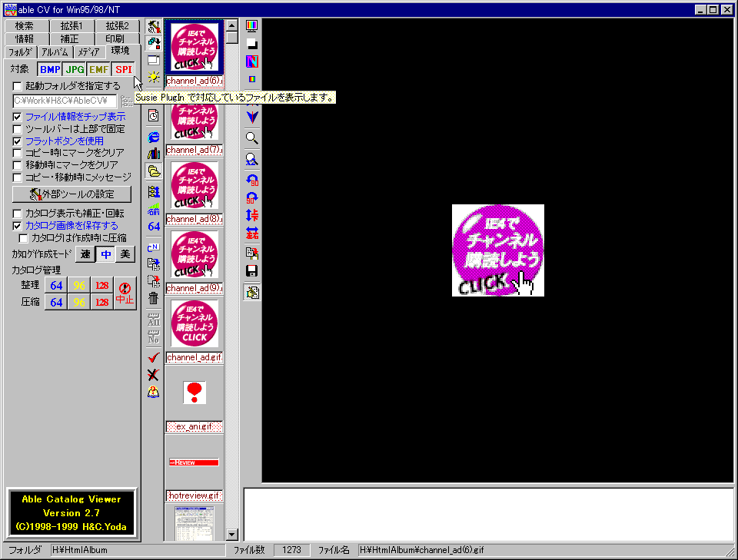738x560 pixels.
Task: Enable カタログは作成時に圧縮 checkbox
Action: tap(24, 238)
